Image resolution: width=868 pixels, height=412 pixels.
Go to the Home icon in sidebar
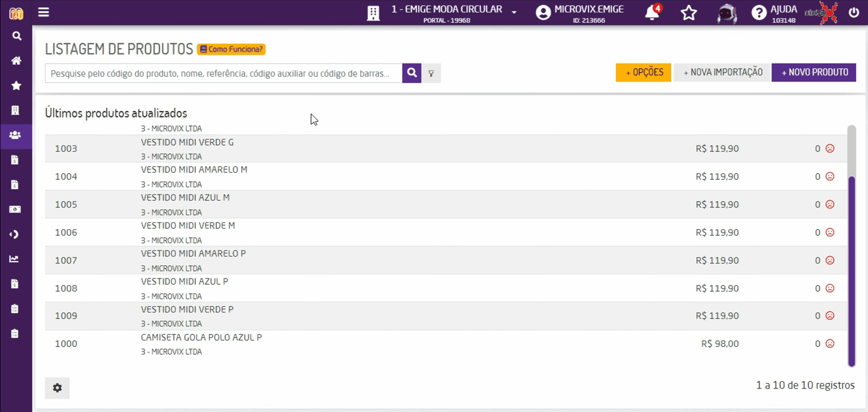coord(16,61)
